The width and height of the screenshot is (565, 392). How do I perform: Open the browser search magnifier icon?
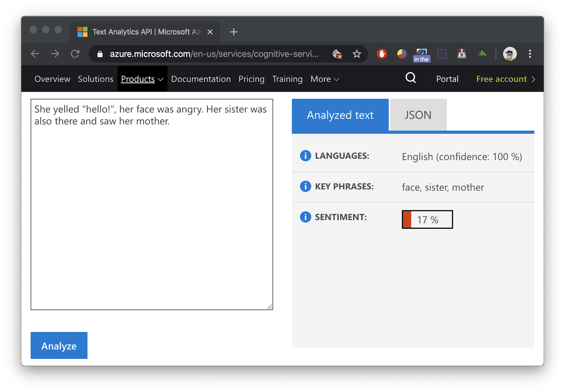pos(410,78)
